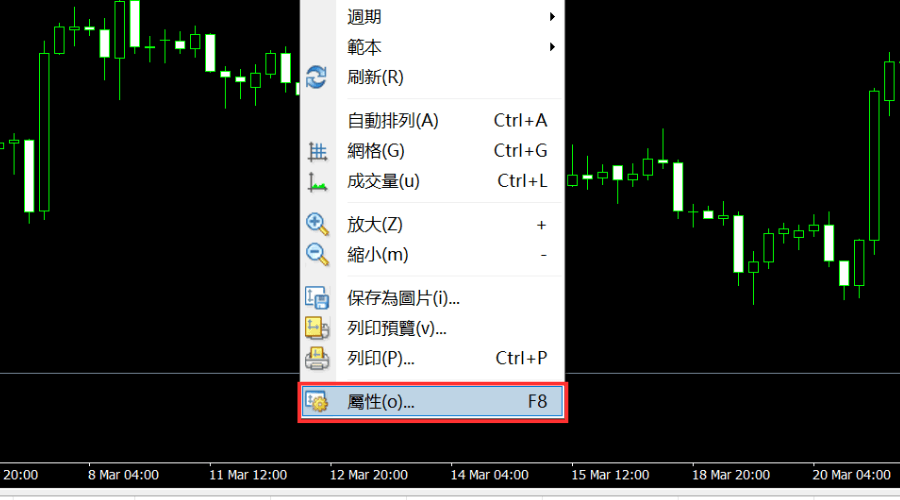Click the Ctrl+L shortcut label
900x500 pixels.
pos(522,181)
